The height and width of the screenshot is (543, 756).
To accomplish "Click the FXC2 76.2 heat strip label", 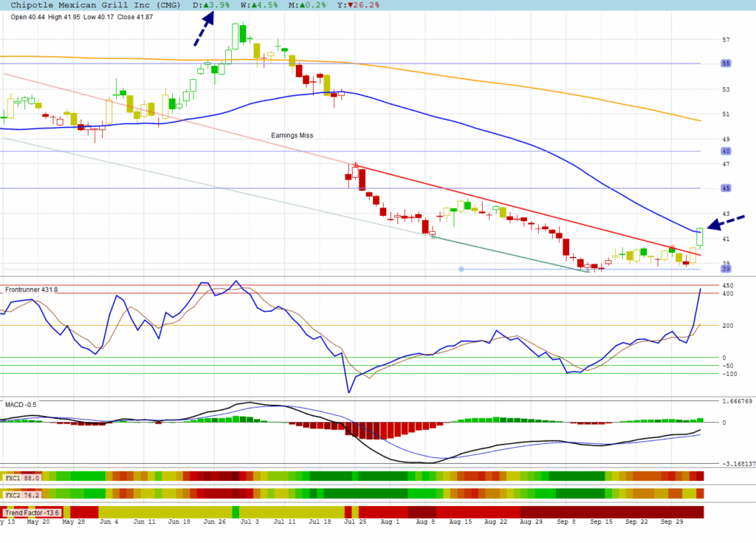I will pos(21,494).
